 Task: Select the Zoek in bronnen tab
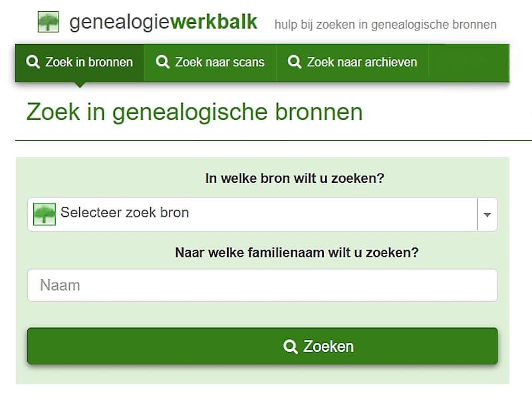tap(79, 62)
